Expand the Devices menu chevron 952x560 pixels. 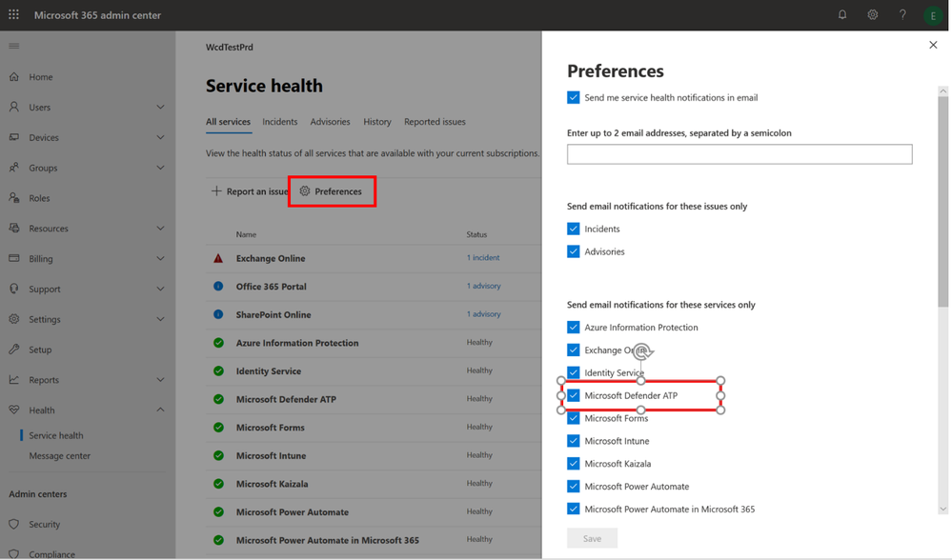160,138
